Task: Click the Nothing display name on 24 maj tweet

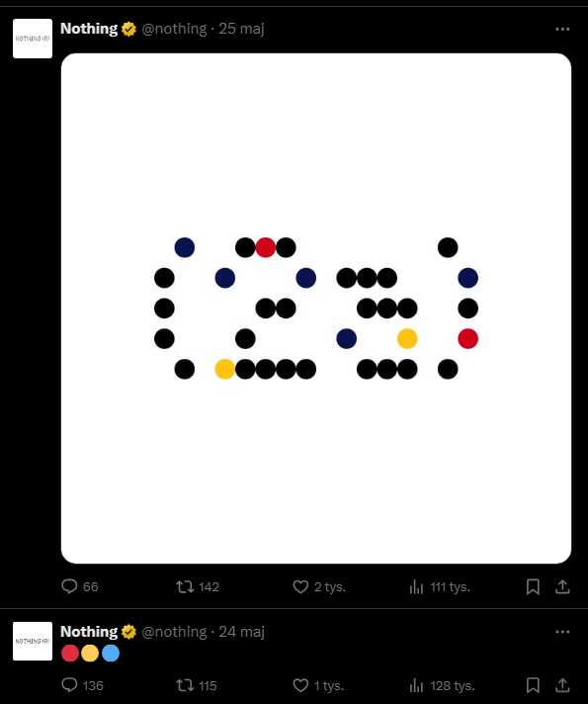Action: [x=89, y=631]
